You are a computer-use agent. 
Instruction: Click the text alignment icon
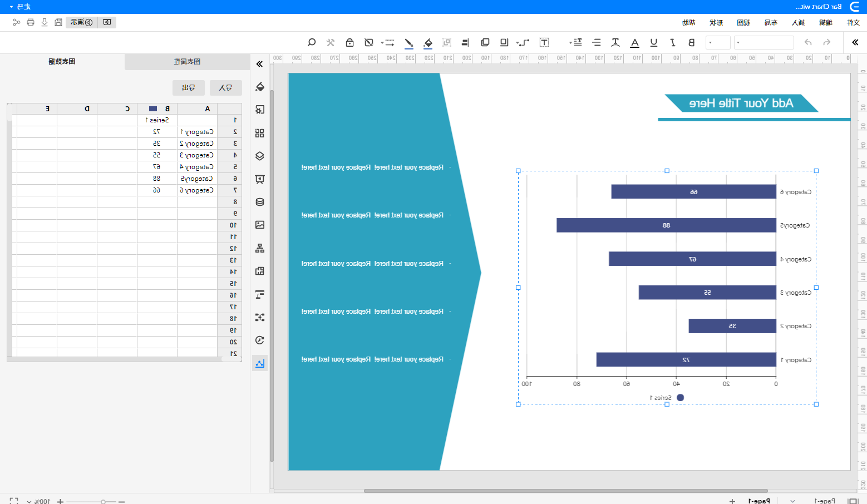point(597,42)
